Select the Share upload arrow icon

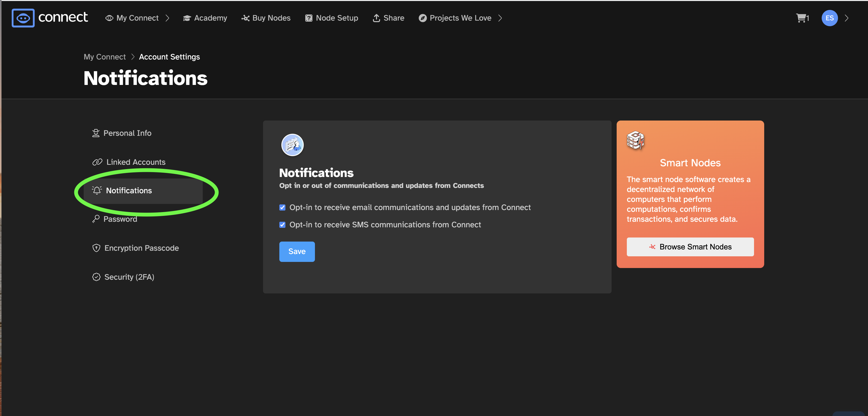point(377,18)
